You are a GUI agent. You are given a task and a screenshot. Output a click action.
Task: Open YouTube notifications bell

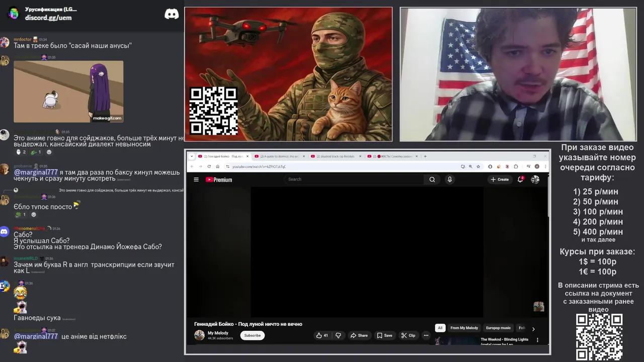coord(520,179)
